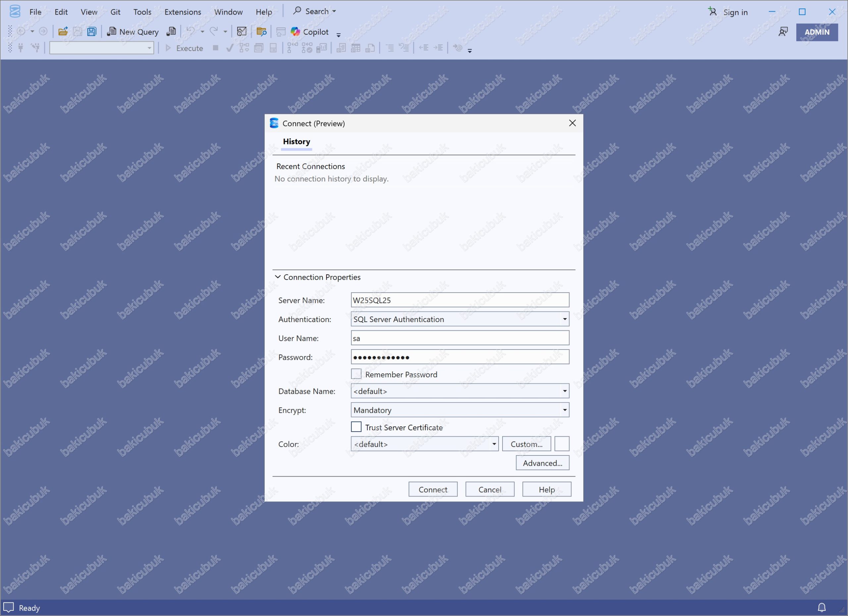Image resolution: width=848 pixels, height=616 pixels.
Task: Click the Undo icon
Action: 191,32
